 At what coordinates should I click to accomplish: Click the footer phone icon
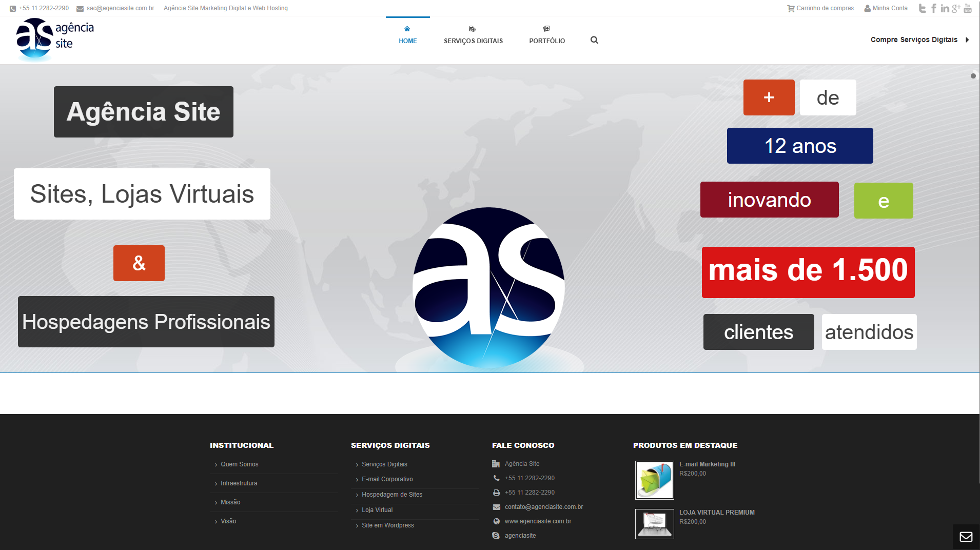coord(496,478)
